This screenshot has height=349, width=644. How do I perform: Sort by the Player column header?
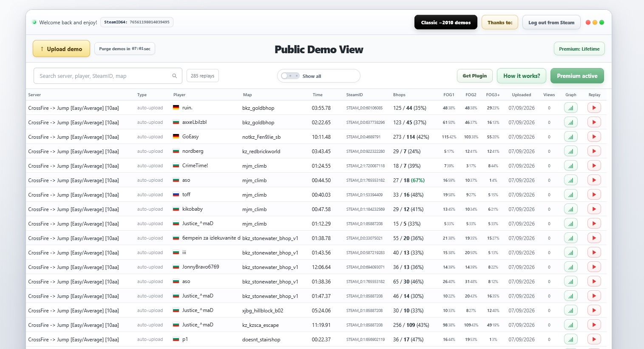pos(179,94)
